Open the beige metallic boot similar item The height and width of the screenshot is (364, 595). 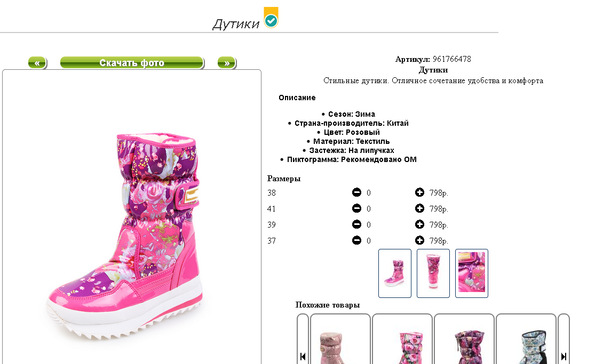pos(340,339)
